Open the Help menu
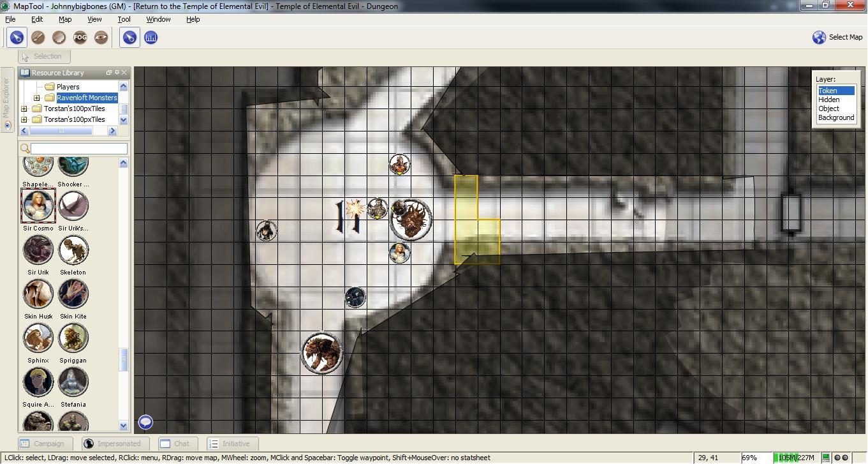868x464 pixels. [x=193, y=19]
